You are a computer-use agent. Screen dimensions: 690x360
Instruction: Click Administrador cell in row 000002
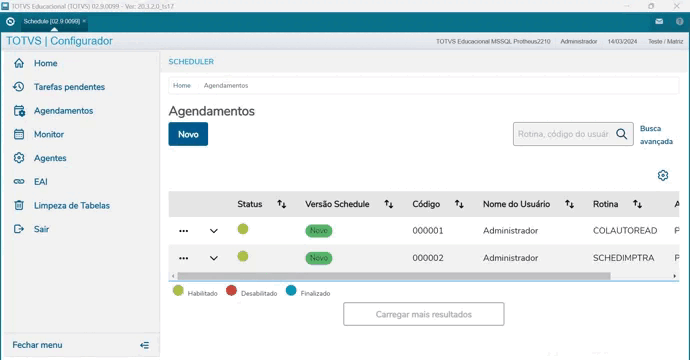point(510,258)
